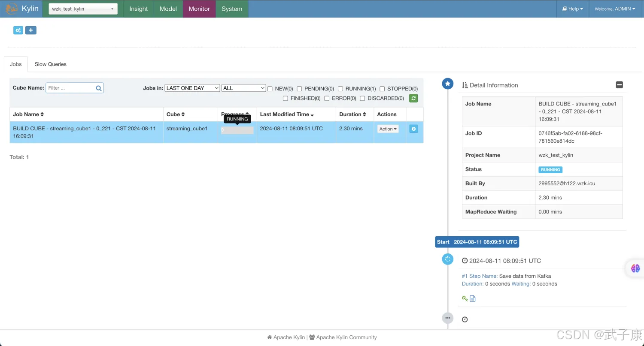Click the job's gray progress bar
Image resolution: width=644 pixels, height=346 pixels.
(237, 130)
